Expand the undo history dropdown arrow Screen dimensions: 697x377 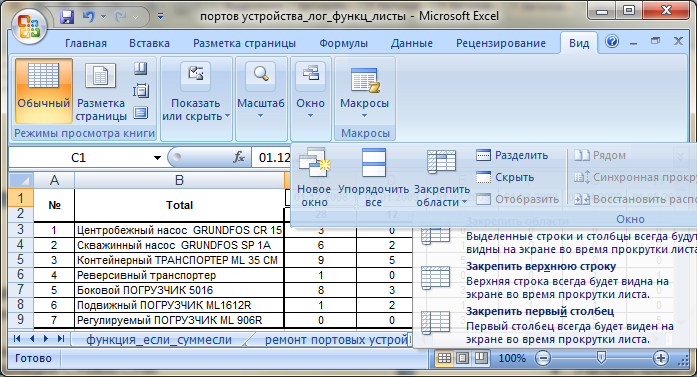(103, 17)
